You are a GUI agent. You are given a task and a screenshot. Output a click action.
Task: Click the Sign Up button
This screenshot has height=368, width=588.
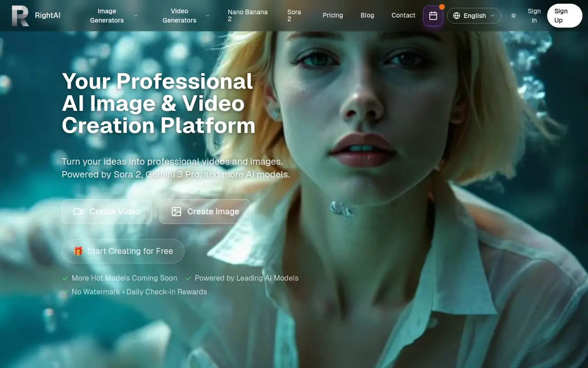point(565,16)
